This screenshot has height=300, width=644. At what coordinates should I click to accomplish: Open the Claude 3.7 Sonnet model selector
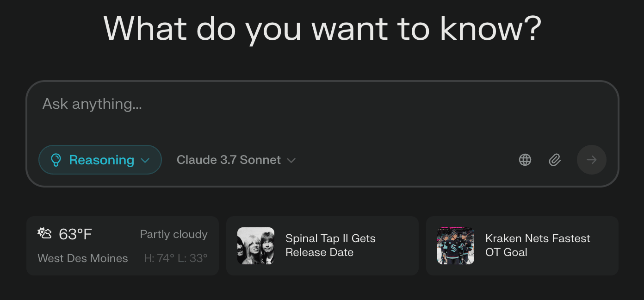[236, 160]
